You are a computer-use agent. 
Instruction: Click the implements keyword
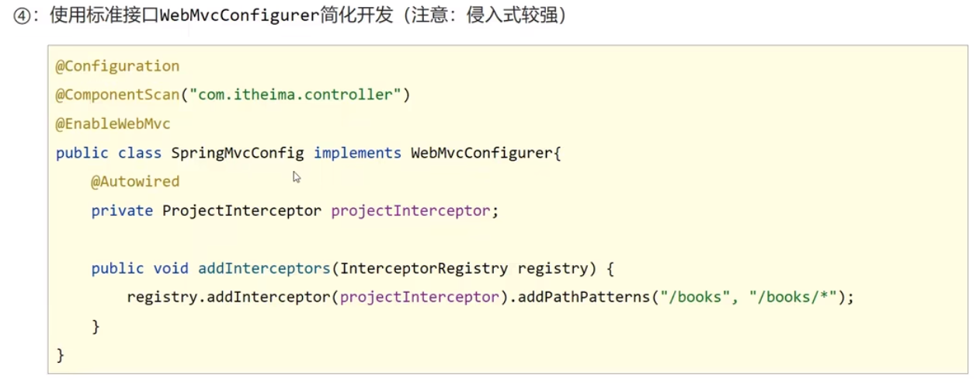[357, 153]
